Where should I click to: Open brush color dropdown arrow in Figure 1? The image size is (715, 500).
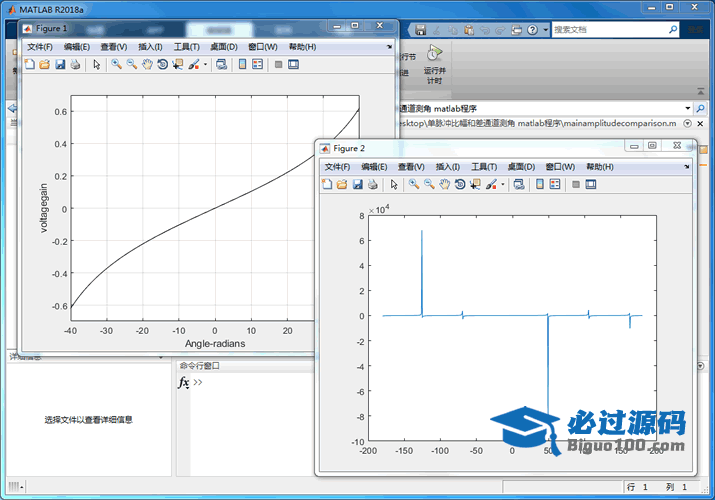click(205, 65)
